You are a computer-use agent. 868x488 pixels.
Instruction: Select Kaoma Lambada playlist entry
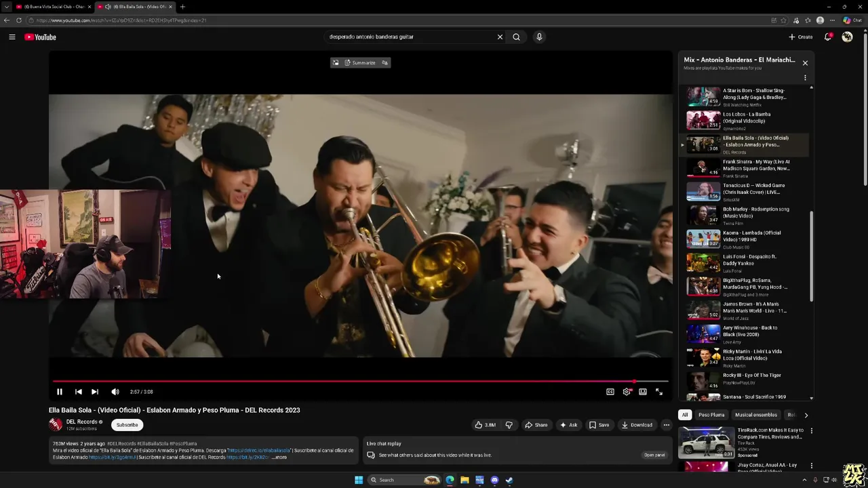(745, 239)
